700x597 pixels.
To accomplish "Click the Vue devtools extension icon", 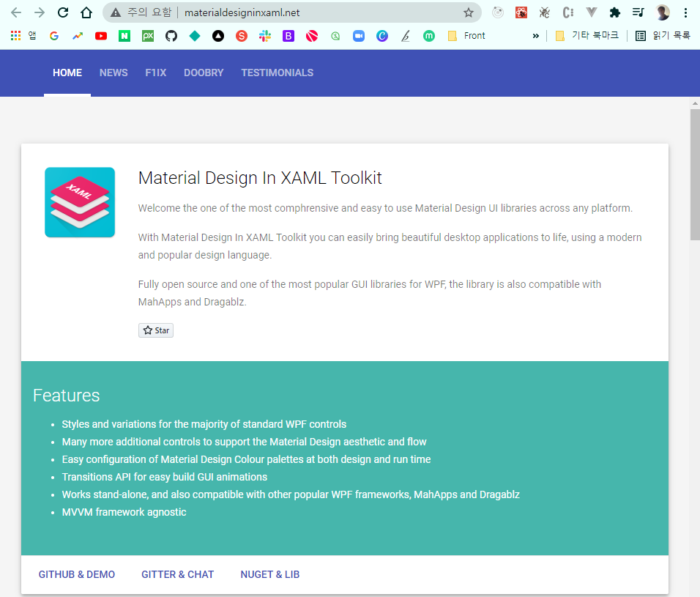I will coord(592,12).
